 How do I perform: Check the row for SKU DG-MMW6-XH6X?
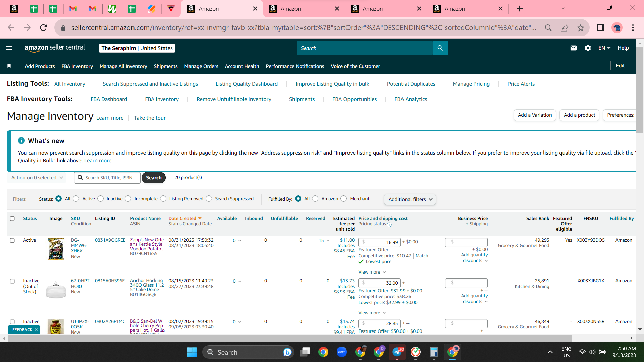[x=12, y=240]
